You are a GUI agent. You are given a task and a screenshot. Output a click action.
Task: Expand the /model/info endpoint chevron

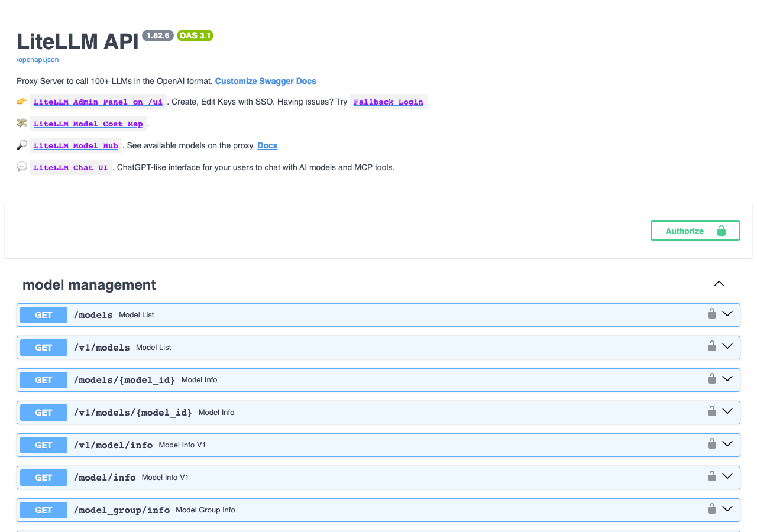(x=727, y=476)
